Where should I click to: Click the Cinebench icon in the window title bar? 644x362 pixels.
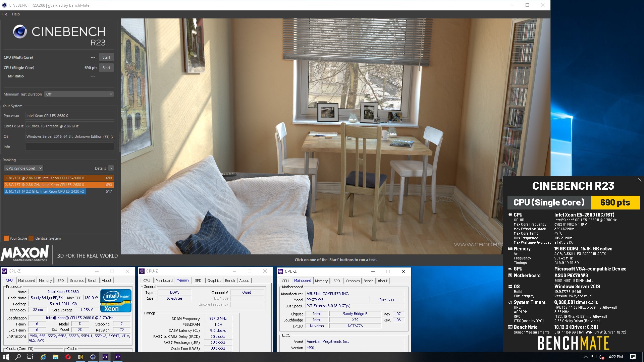click(x=4, y=5)
